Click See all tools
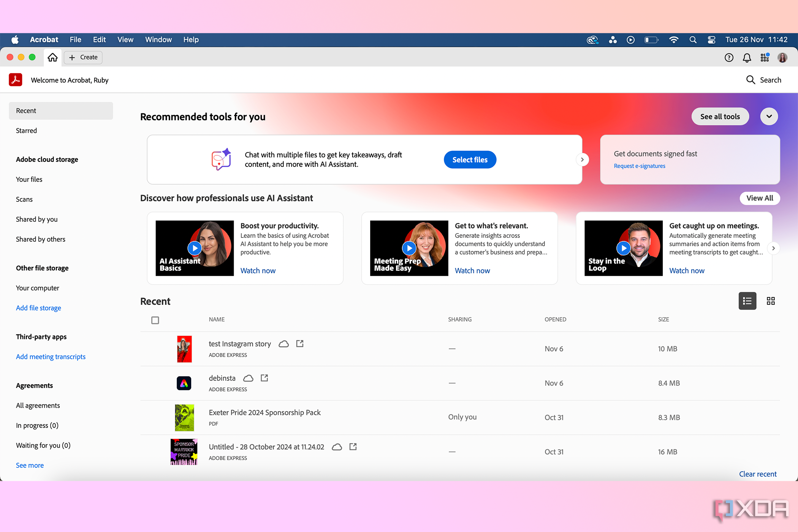The image size is (798, 532). click(x=720, y=116)
